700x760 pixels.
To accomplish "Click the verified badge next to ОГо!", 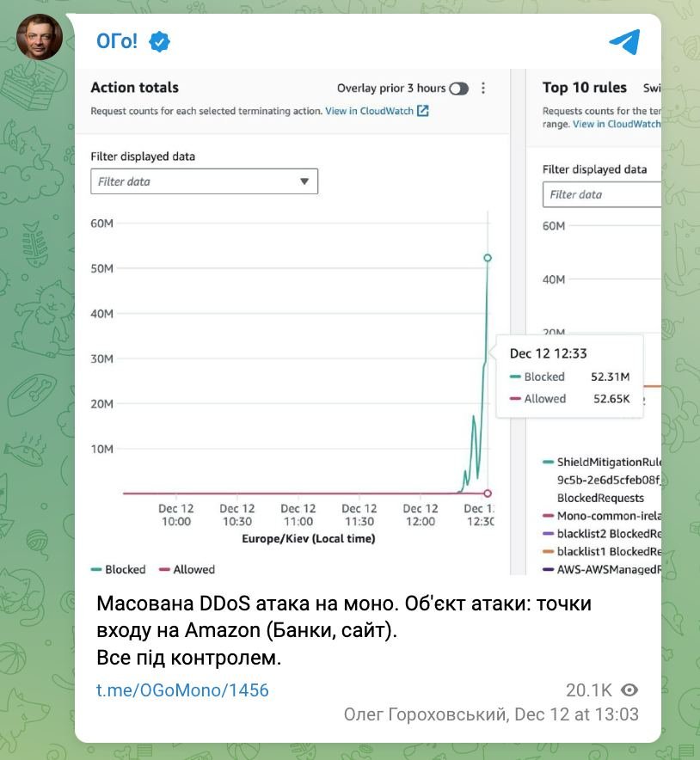I will click(x=159, y=41).
